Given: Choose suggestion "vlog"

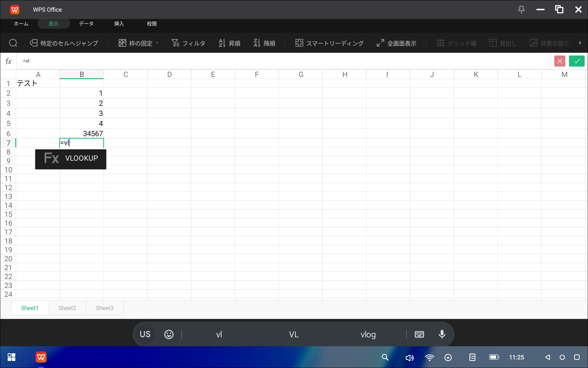Looking at the screenshot, I should coord(368,335).
